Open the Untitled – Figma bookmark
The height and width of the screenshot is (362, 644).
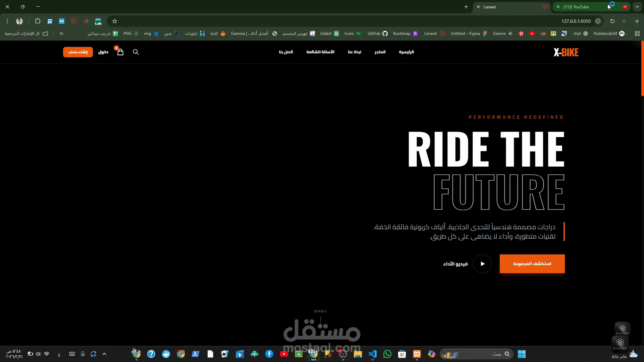pyautogui.click(x=469, y=34)
